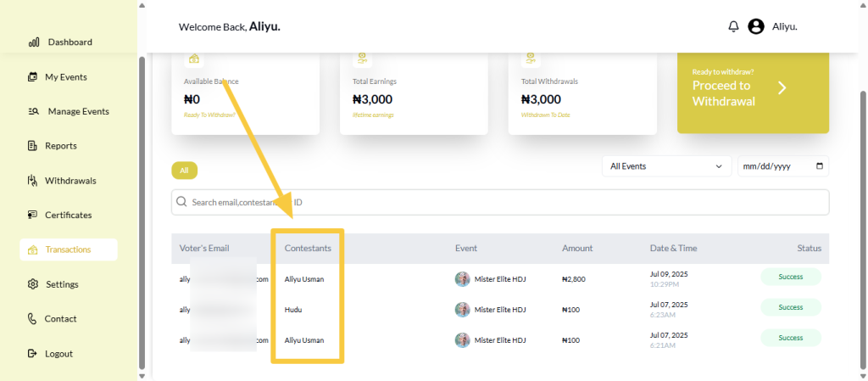Click the Mister Elite HDJ thumbnail, first row

pyautogui.click(x=462, y=279)
